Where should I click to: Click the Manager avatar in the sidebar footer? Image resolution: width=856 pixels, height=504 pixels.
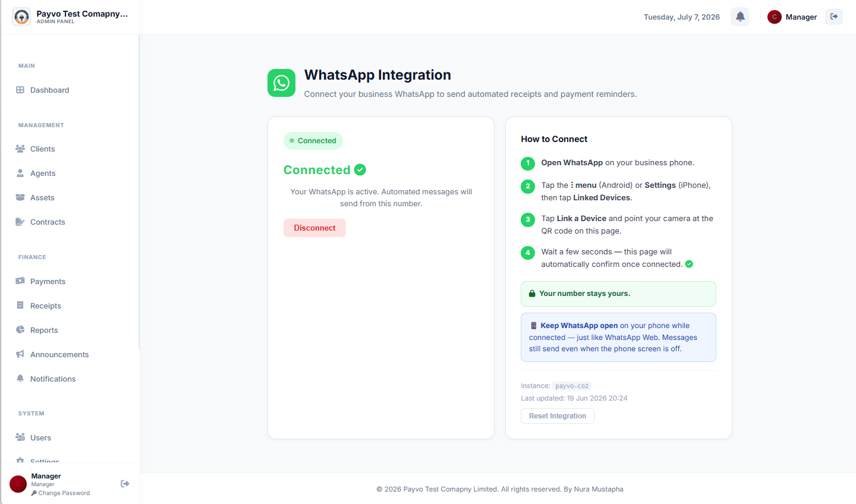click(x=18, y=484)
